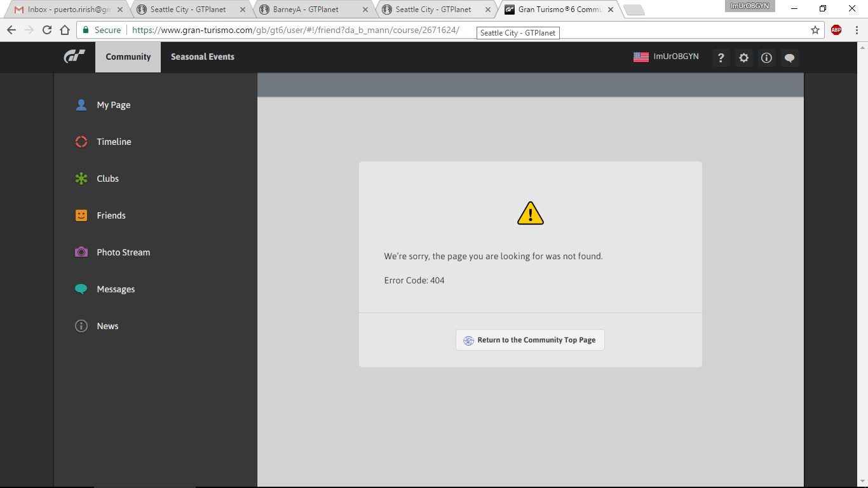Switch to Seasonal Events tab
The height and width of the screenshot is (488, 868).
[202, 57]
